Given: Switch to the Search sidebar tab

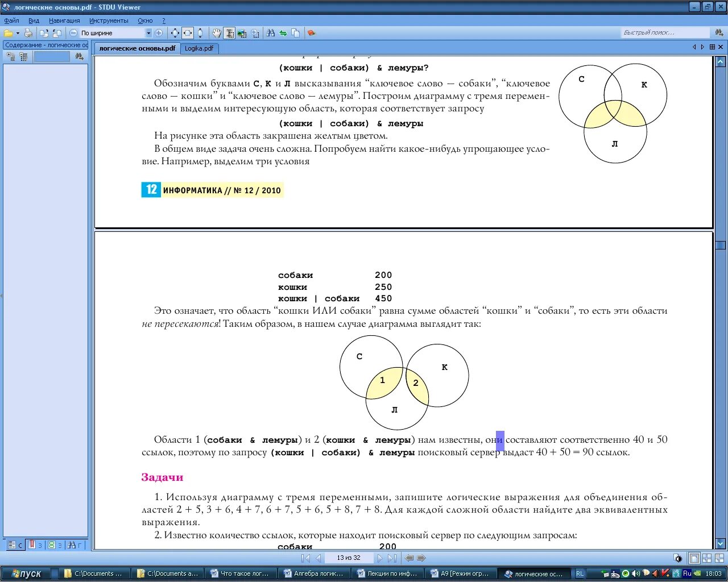Looking at the screenshot, I should click(75, 544).
